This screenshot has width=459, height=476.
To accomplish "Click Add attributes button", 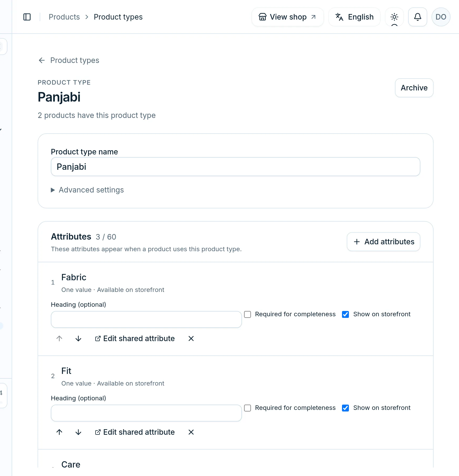I will [383, 242].
